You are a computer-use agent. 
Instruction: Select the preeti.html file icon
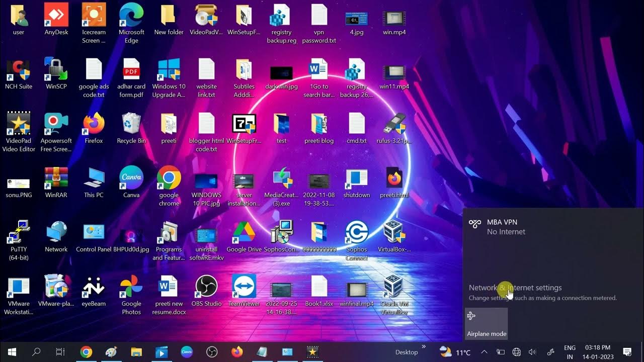point(394,183)
